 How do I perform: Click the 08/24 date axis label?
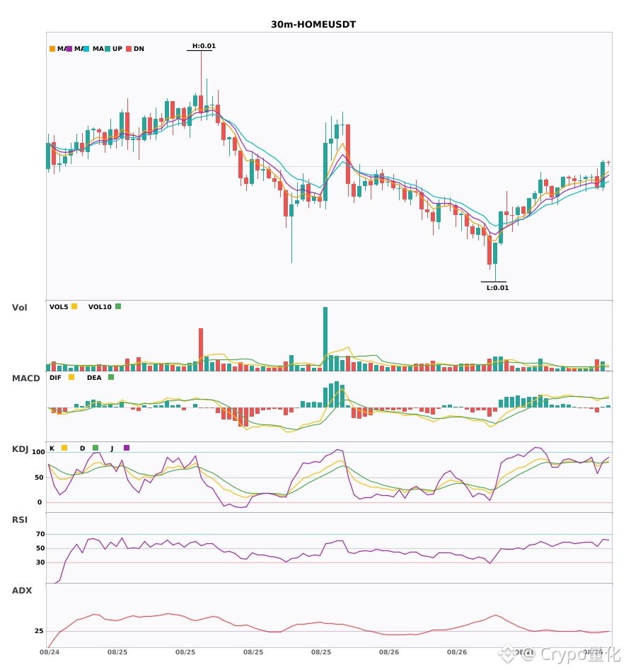coord(50,652)
